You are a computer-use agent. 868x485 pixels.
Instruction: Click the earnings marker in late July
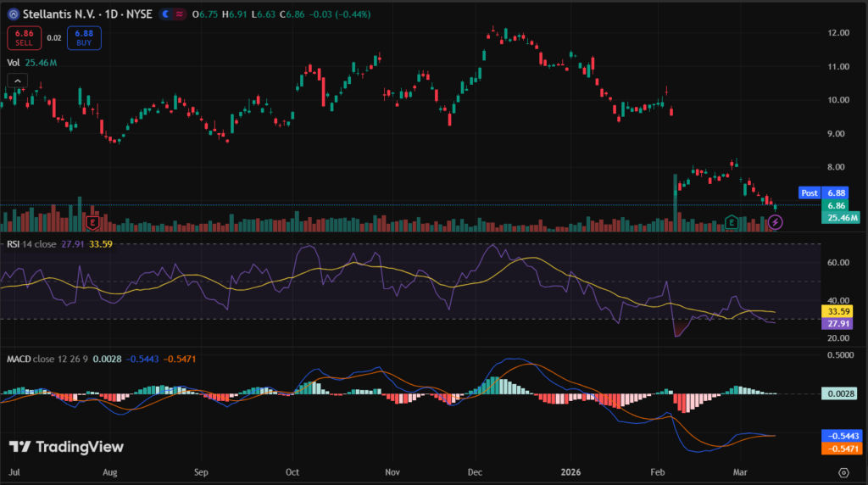coord(91,223)
